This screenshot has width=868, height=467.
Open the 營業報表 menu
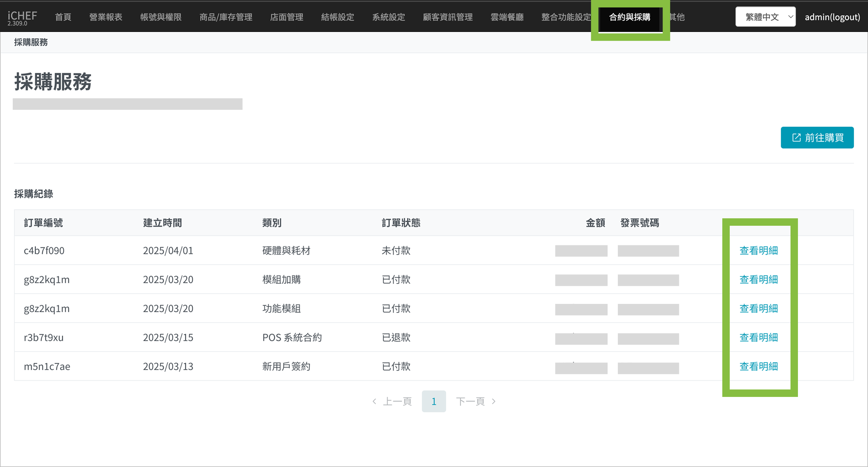[105, 17]
